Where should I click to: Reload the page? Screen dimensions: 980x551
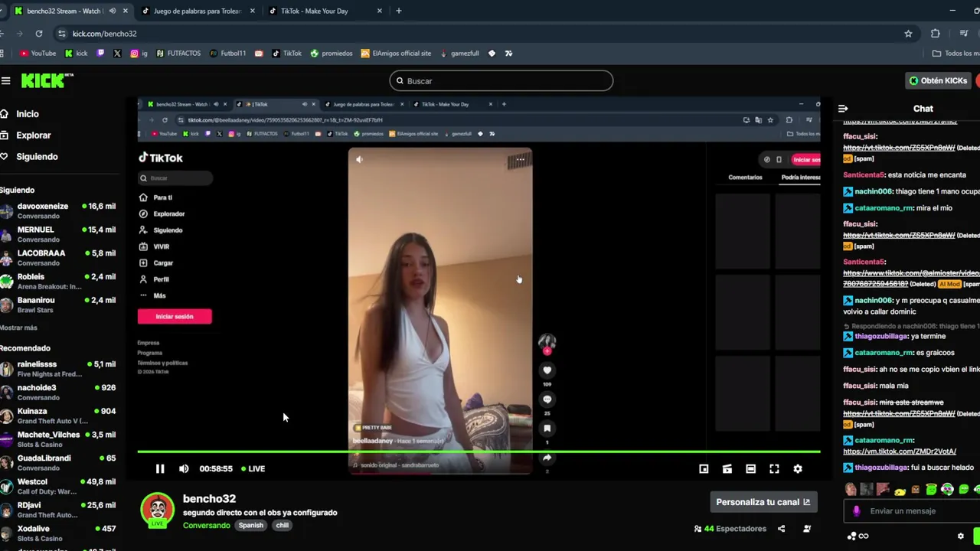click(x=38, y=34)
